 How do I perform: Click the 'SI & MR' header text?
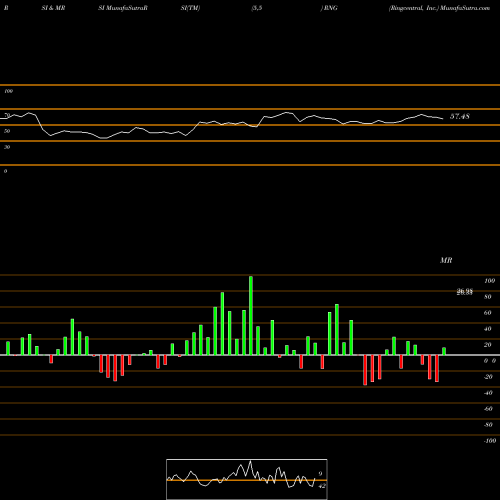(53, 8)
